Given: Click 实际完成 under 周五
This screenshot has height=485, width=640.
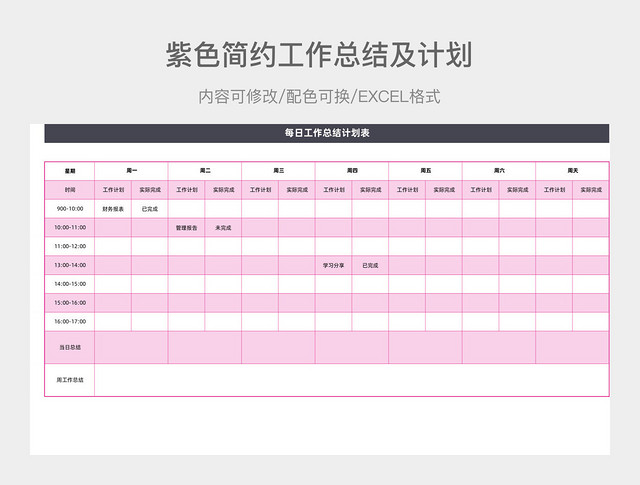Looking at the screenshot, I should 444,190.
